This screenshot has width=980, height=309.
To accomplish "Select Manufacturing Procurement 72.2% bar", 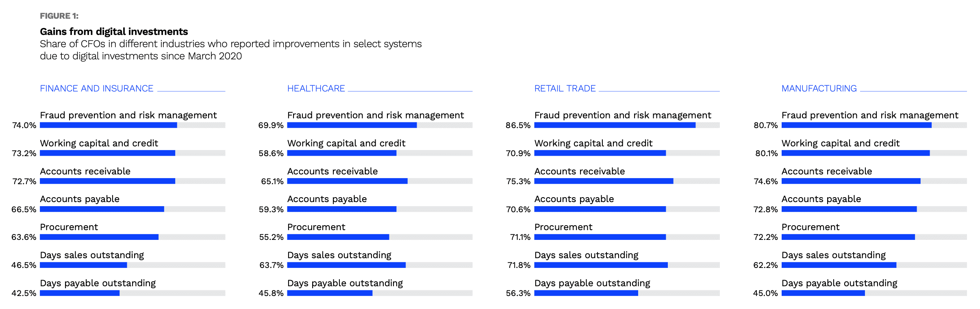I will pyautogui.click(x=848, y=237).
